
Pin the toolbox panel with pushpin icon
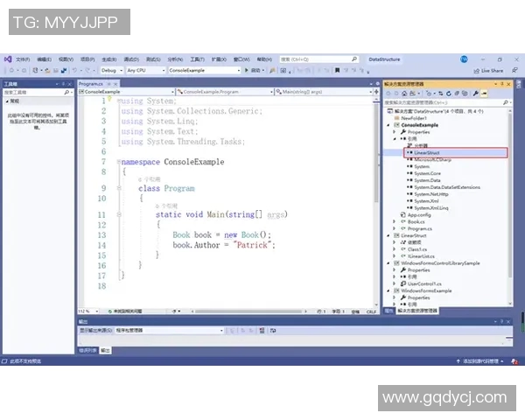coord(63,84)
